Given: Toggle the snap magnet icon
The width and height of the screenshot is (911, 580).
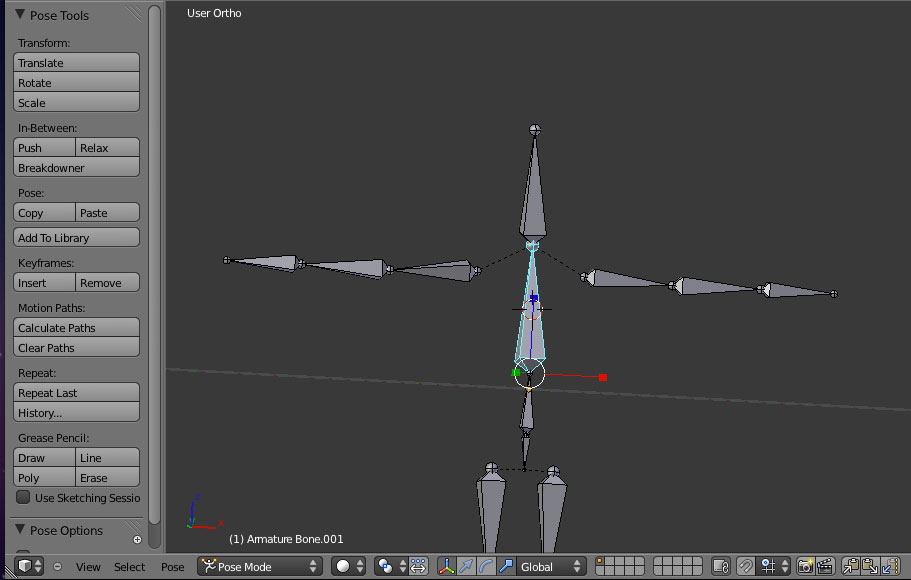Looking at the screenshot, I should [746, 566].
